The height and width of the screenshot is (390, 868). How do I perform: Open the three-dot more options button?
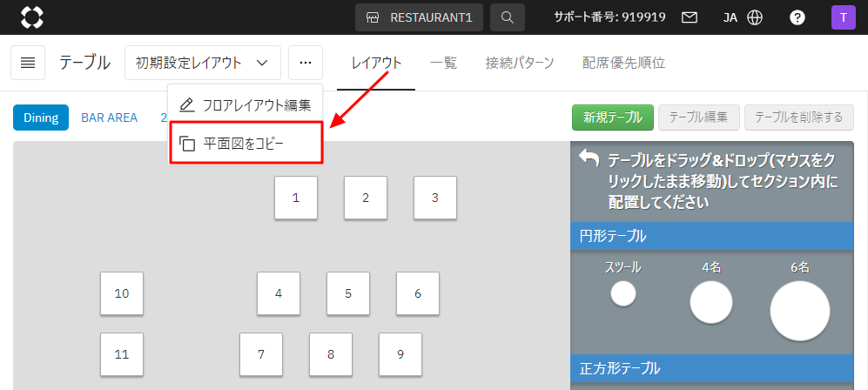(x=305, y=63)
